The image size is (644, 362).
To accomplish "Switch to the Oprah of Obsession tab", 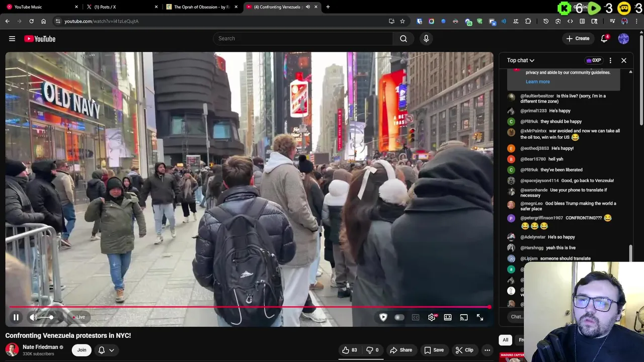I will (201, 7).
